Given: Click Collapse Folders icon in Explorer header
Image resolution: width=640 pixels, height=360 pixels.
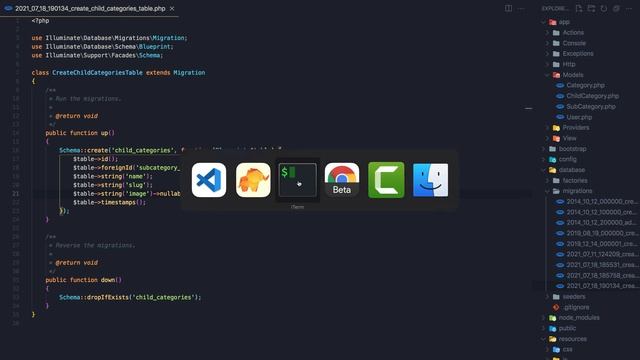Looking at the screenshot, I should pyautogui.click(x=616, y=8).
